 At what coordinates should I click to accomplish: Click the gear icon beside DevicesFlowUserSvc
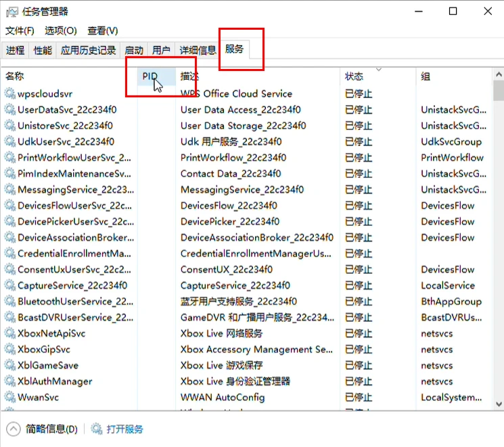(x=9, y=206)
